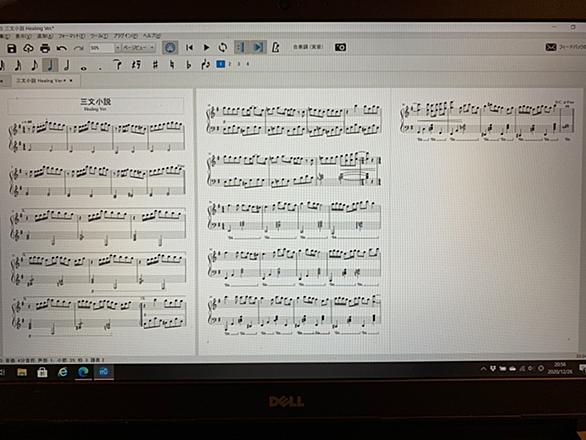Screen dimensions: 586x440
Task: Print the score with printer icon
Action: [x=45, y=48]
